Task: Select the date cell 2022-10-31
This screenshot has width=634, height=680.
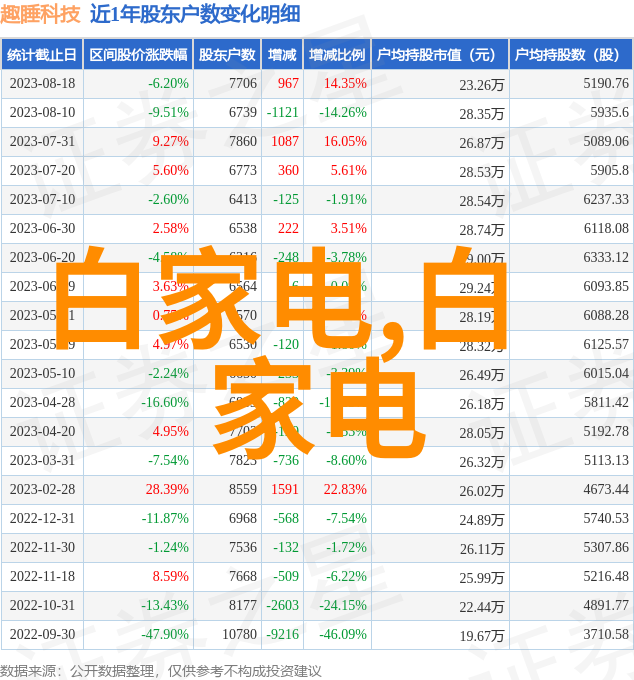Action: click(42, 605)
